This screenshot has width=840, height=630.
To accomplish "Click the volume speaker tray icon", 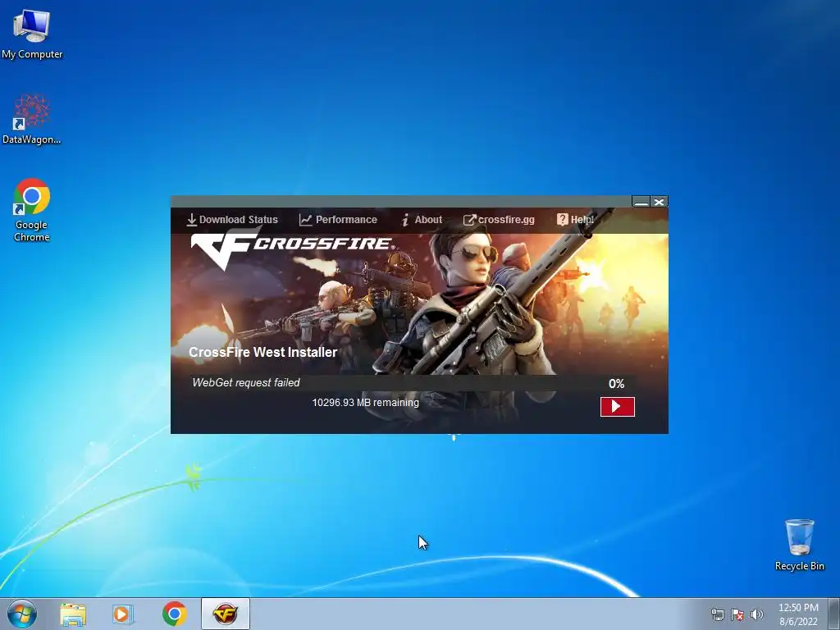I will pos(756,614).
